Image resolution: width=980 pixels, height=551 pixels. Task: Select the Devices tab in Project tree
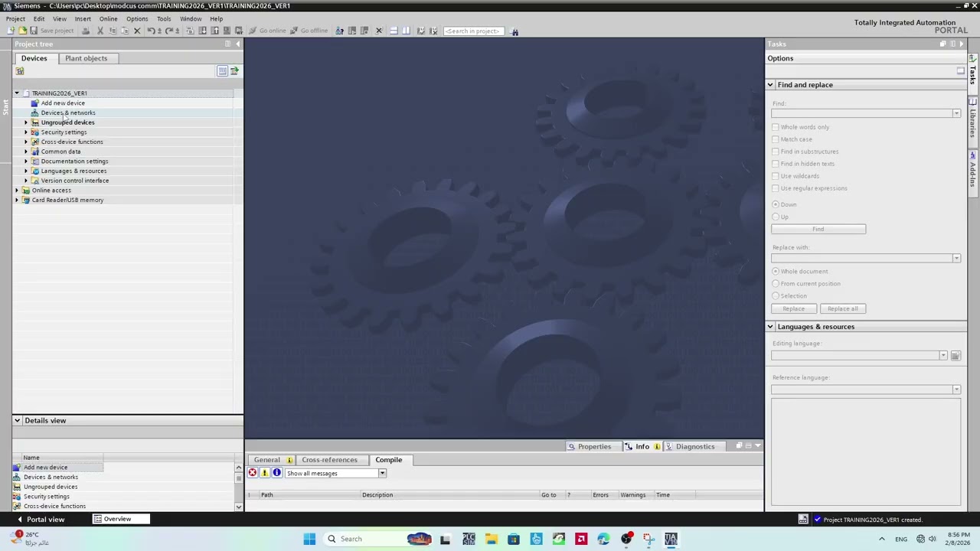point(34,58)
